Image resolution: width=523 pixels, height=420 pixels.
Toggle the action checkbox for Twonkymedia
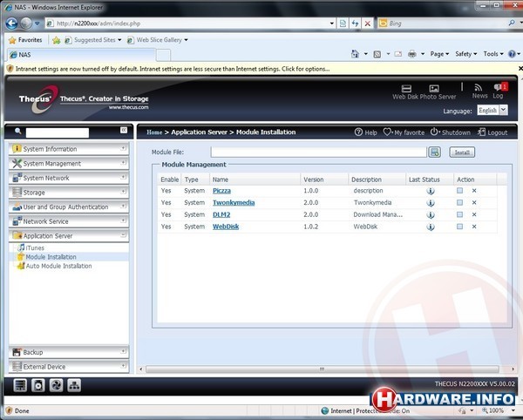(x=459, y=202)
